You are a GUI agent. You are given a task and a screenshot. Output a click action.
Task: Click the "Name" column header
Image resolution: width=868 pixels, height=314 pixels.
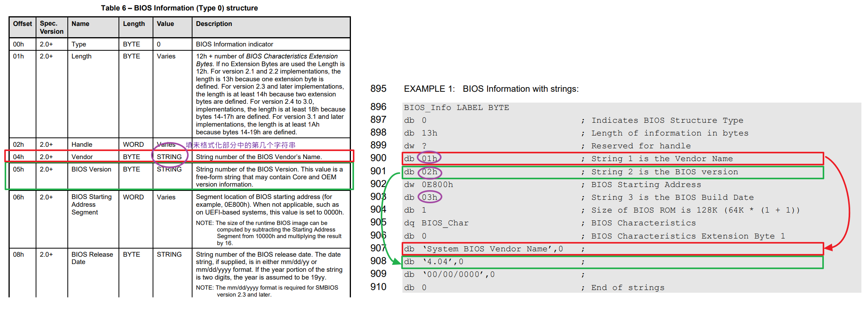80,24
